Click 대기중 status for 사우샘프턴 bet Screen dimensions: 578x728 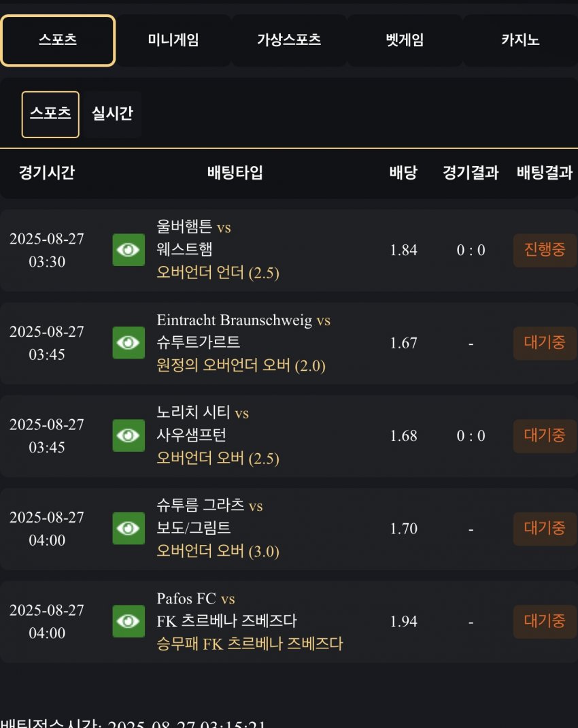[545, 435]
